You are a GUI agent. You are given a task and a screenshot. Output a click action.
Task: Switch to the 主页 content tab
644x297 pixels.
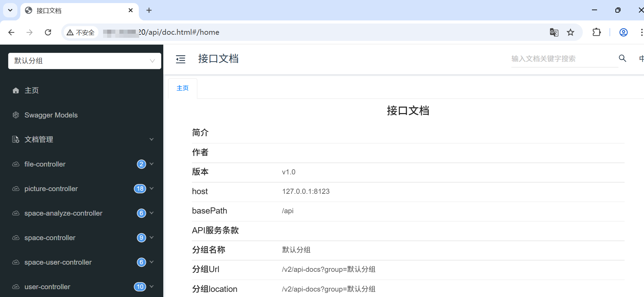[182, 88]
